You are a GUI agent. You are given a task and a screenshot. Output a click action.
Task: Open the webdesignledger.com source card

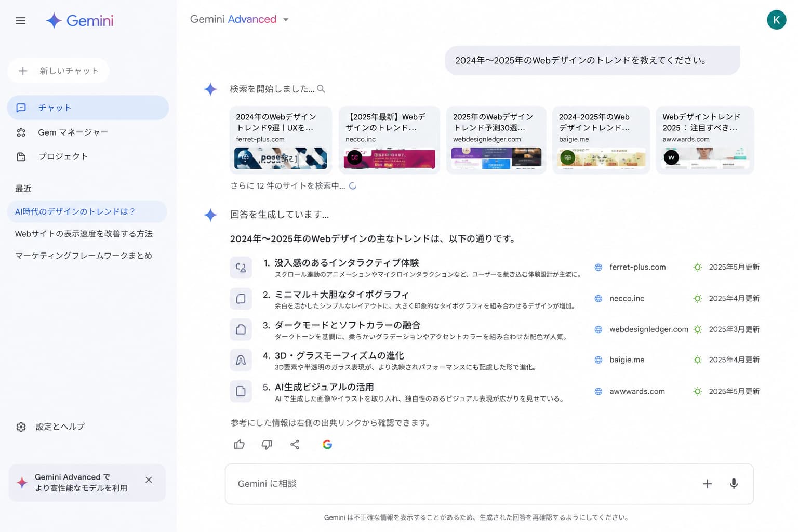(x=496, y=140)
